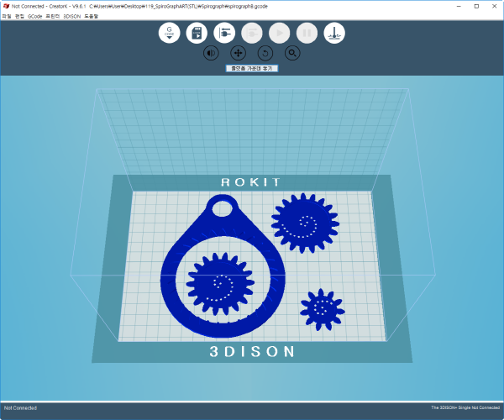Click 'The 3DISON+ Single Not Connected' status
504x420 pixels.
(x=465, y=407)
